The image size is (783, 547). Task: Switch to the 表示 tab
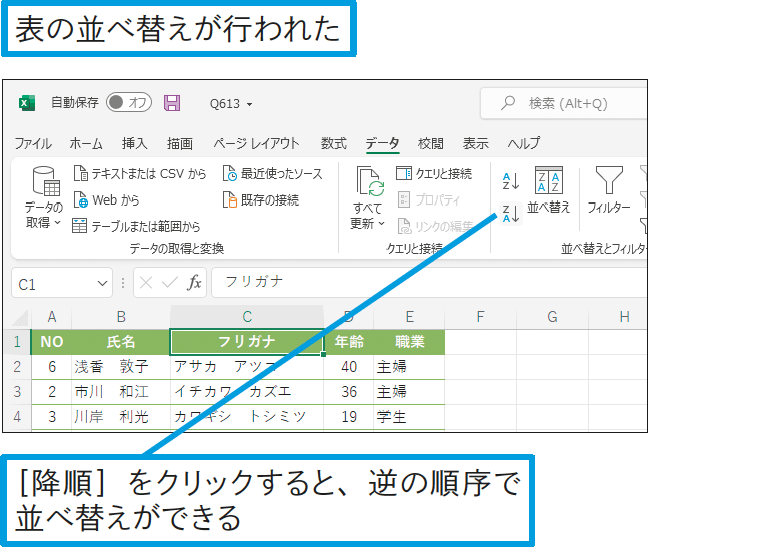(475, 143)
